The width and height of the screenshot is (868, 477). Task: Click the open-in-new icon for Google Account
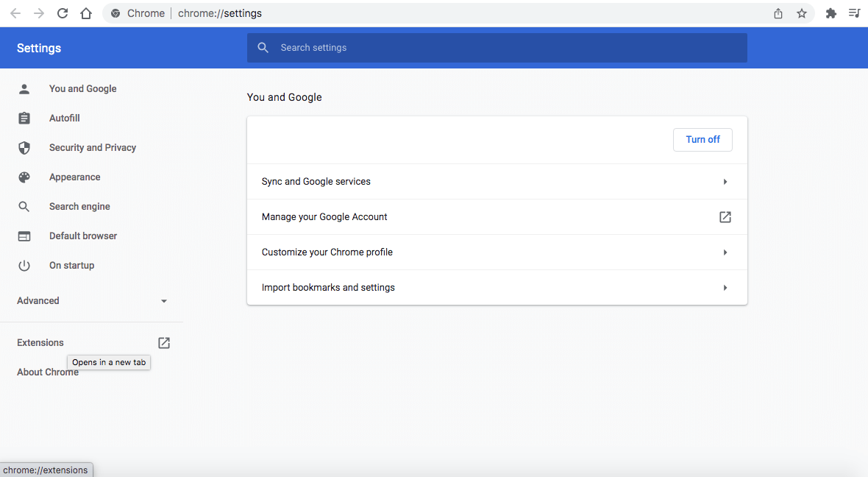pyautogui.click(x=725, y=217)
